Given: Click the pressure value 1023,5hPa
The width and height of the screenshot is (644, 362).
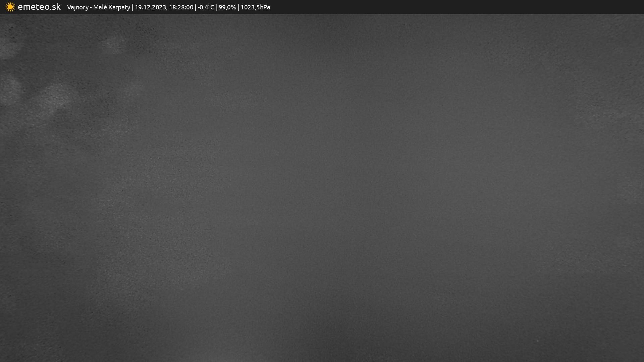Looking at the screenshot, I should tap(255, 7).
